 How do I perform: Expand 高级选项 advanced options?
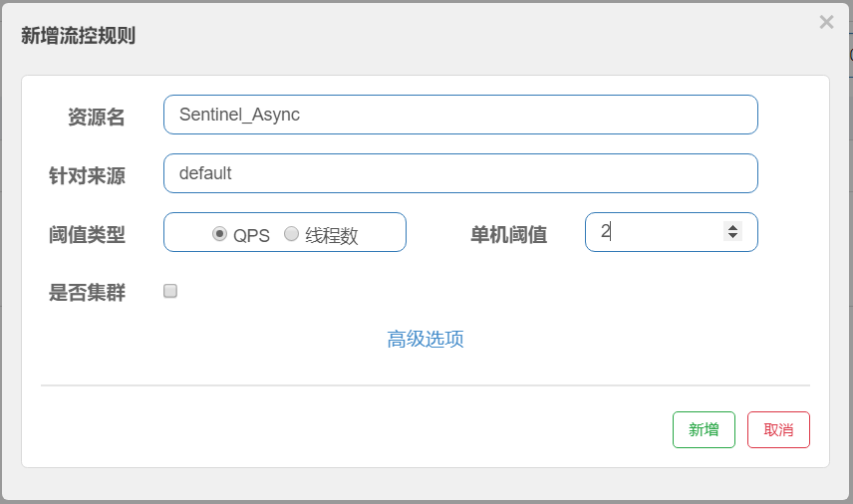click(426, 339)
